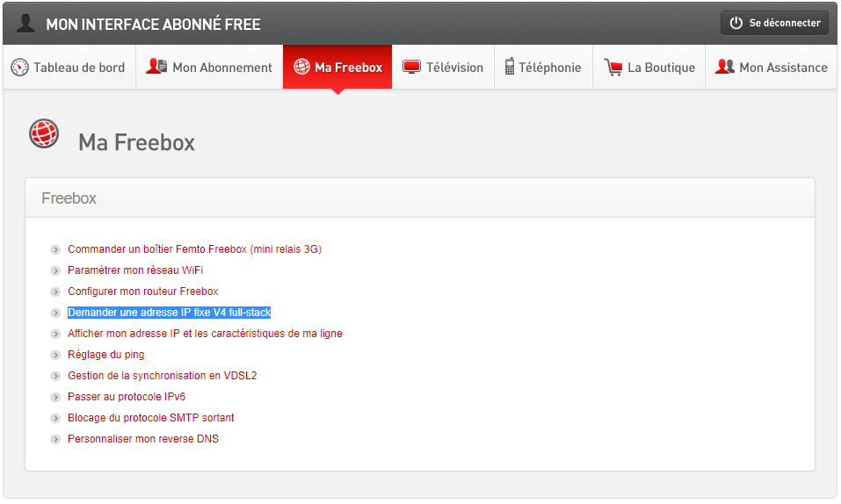Click the gauge icon beside Tableau de bord
The height and width of the screenshot is (504, 841).
(x=20, y=68)
